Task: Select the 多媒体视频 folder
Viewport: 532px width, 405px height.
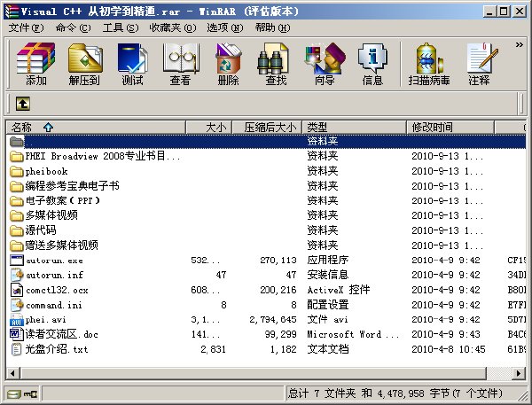Action: click(x=266, y=215)
